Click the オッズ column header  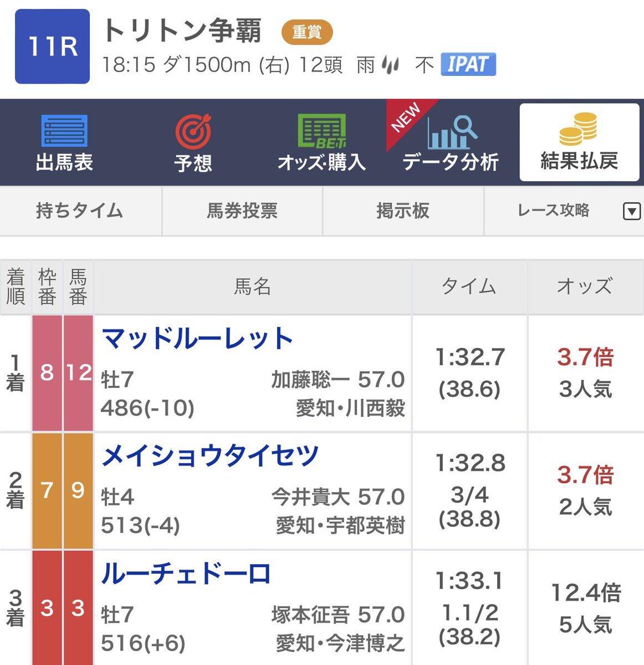click(x=585, y=287)
